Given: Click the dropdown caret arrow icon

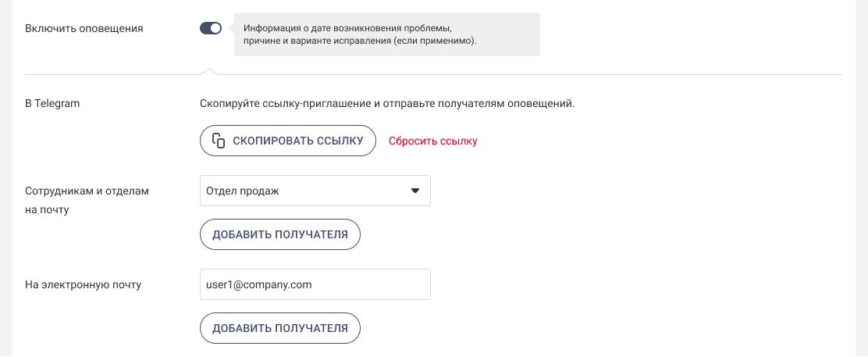Looking at the screenshot, I should pos(415,191).
